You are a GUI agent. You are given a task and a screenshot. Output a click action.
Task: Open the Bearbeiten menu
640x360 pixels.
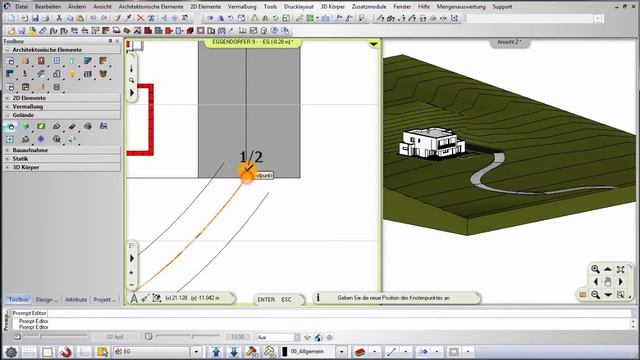point(48,7)
